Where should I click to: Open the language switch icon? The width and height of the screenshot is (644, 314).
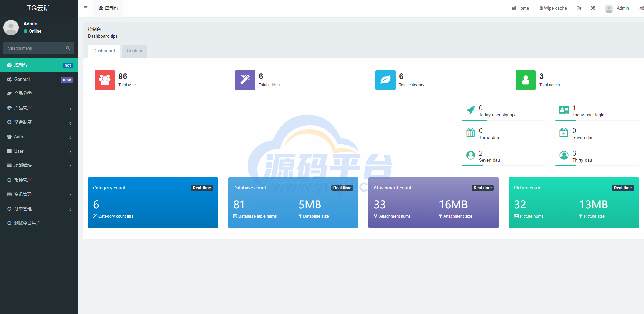(x=579, y=8)
